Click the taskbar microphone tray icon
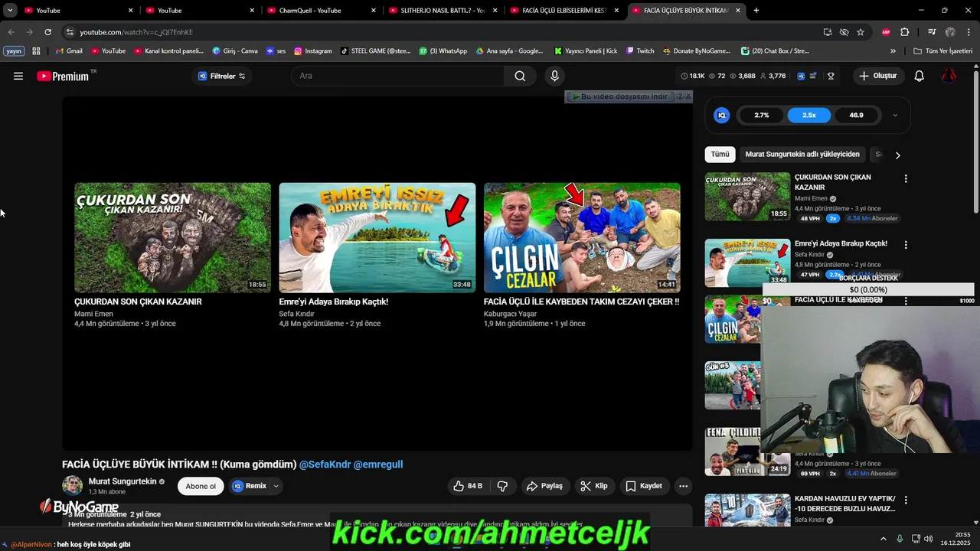980x551 pixels. 900,538
